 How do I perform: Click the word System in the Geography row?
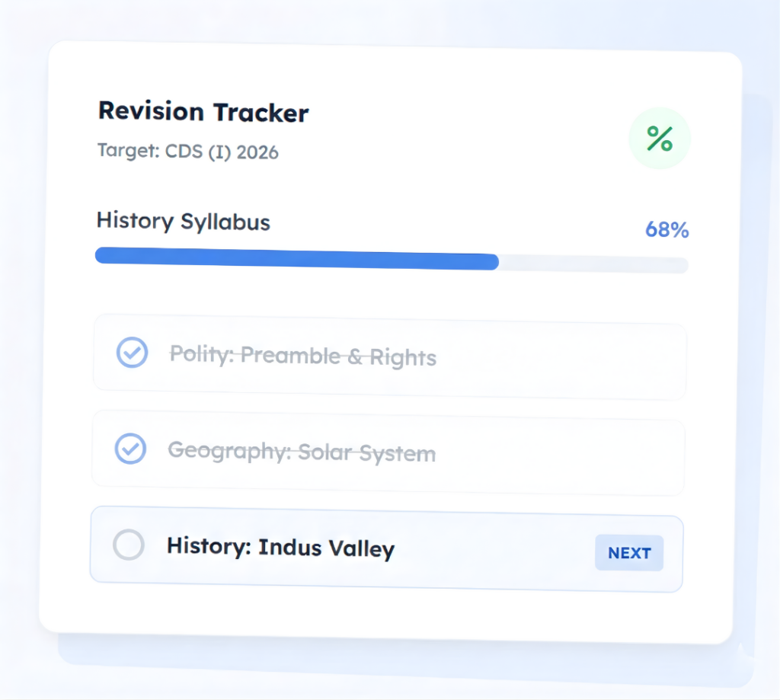point(397,454)
